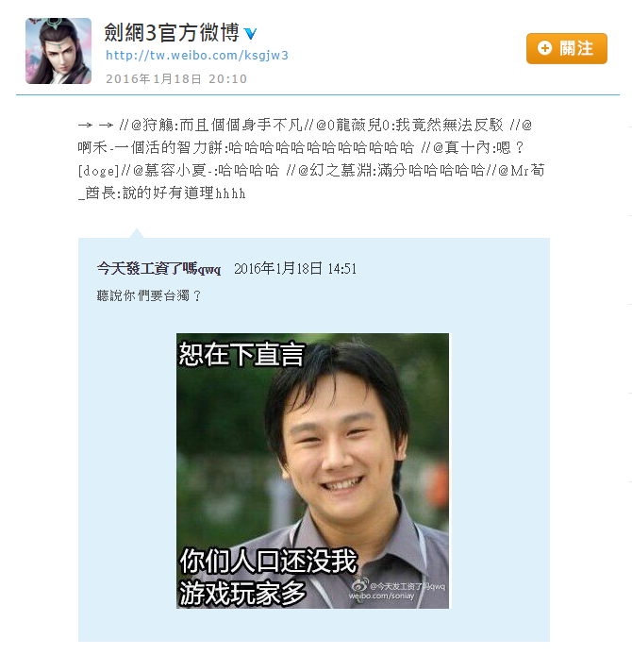The height and width of the screenshot is (672, 632).
Task: Click the 恕在下直言 caption on meme
Action: click(241, 355)
